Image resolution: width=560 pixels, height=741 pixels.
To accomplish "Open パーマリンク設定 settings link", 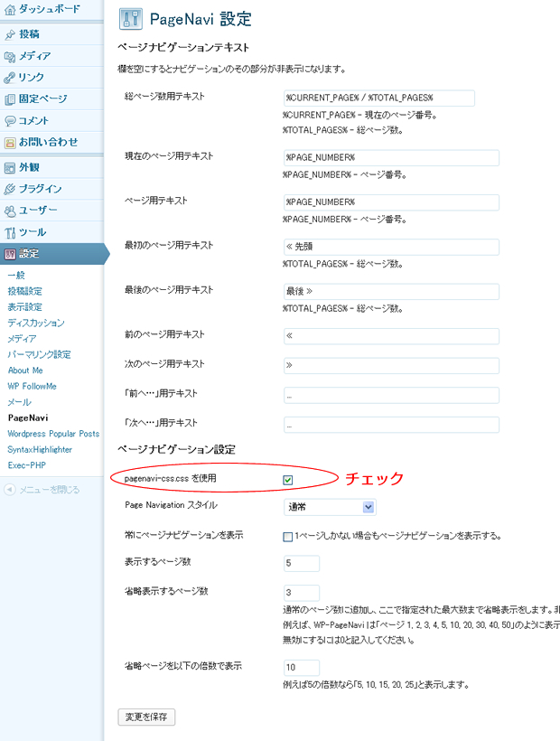I will pyautogui.click(x=39, y=354).
